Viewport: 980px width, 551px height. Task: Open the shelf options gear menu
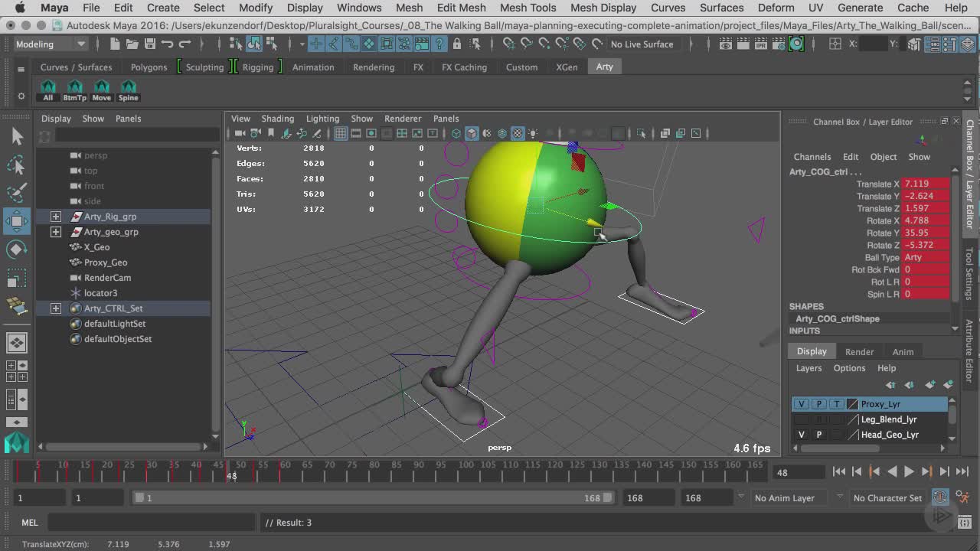coord(21,96)
